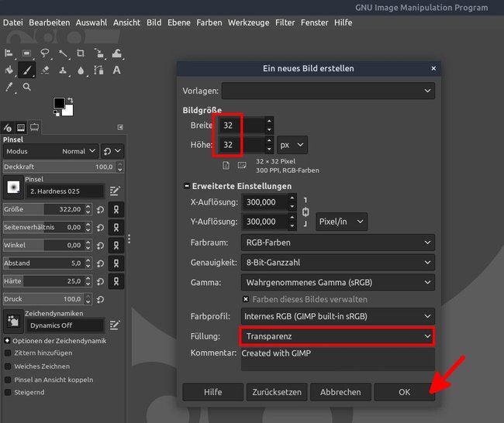
Task: Set portrait orientation in new image dialog
Action: pos(226,166)
